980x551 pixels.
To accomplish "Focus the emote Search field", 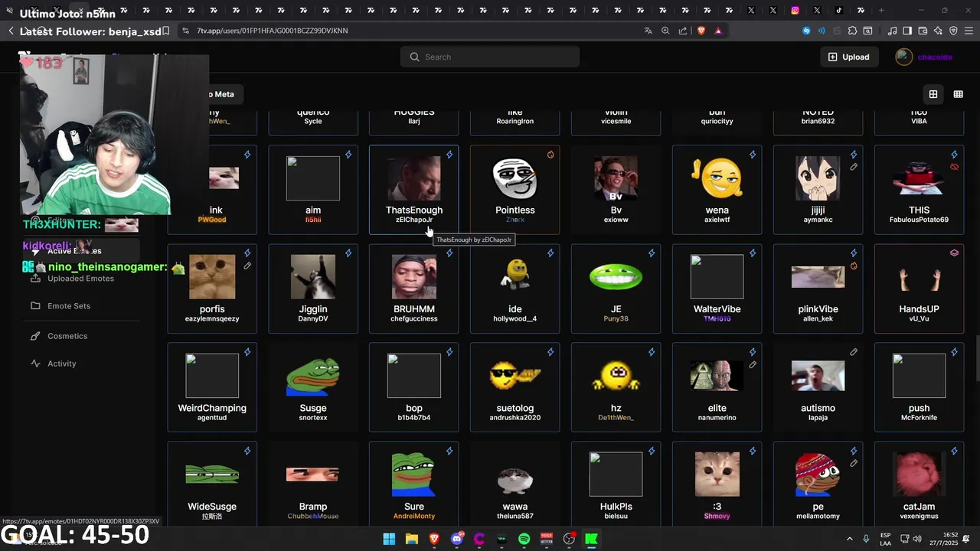I will tap(490, 57).
